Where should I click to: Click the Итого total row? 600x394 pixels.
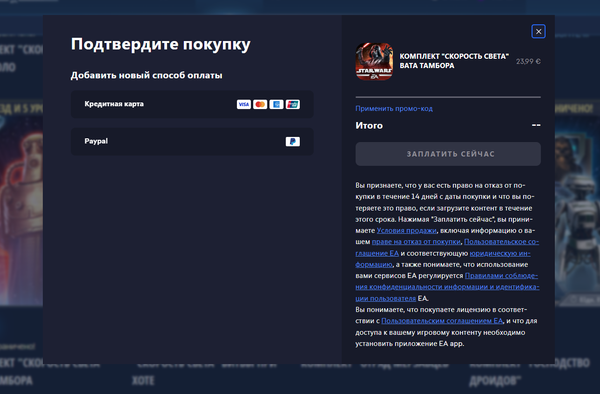pos(448,125)
